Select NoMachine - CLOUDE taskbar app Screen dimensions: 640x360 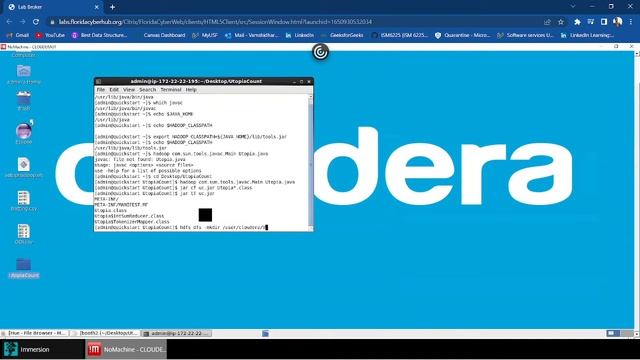[x=126, y=349]
